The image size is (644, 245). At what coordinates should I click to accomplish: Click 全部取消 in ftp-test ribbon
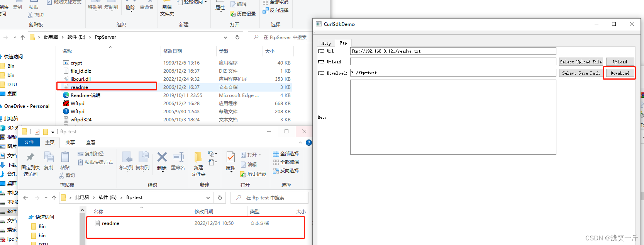286,162
